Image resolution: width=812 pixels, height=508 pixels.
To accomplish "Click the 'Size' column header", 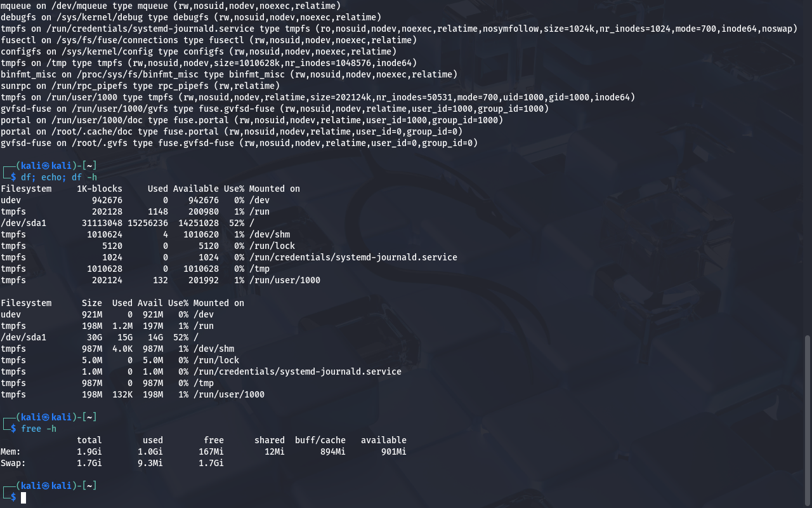I will point(92,303).
